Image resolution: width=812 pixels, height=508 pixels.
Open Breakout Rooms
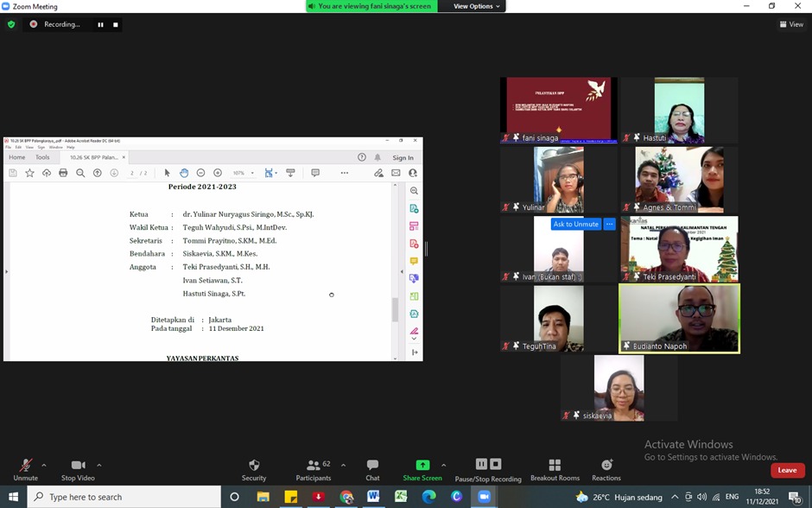tap(555, 466)
